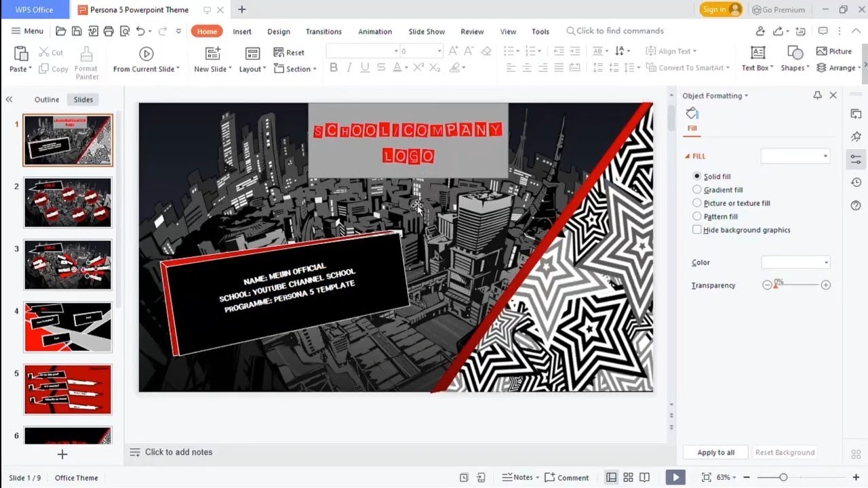
Task: Click increase font size icon
Action: tap(453, 51)
